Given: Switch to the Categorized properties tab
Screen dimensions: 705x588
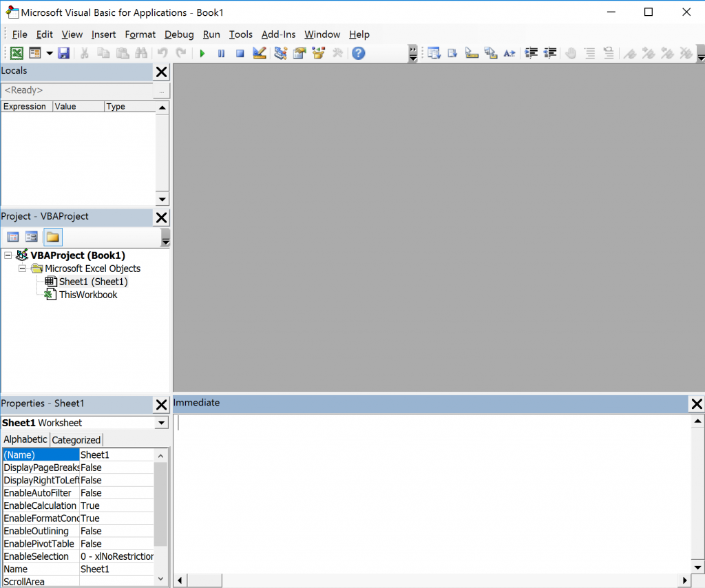Looking at the screenshot, I should pyautogui.click(x=76, y=440).
